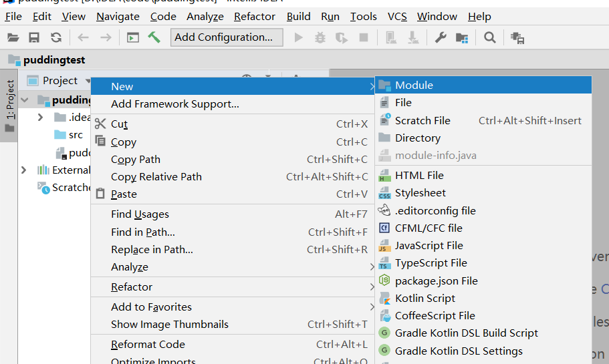Select JavaScript File in New submenu
Image resolution: width=609 pixels, height=364 pixels.
483,246
